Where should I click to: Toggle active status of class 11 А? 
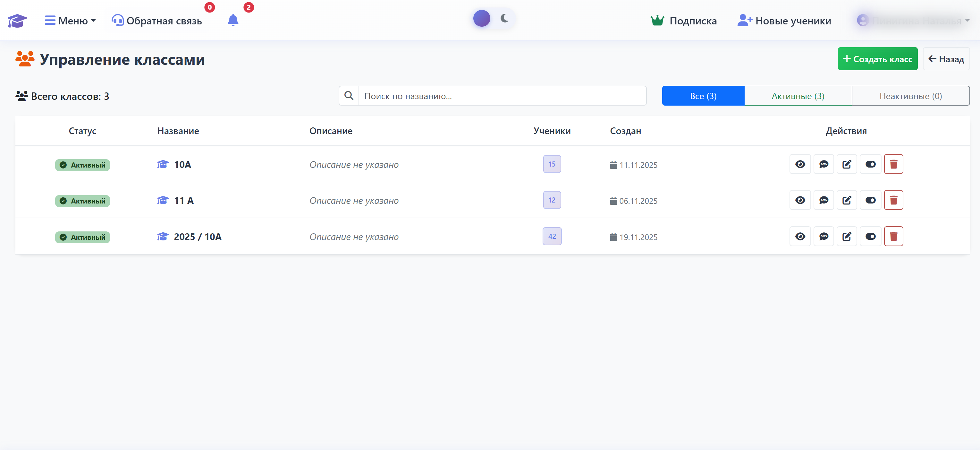pyautogui.click(x=870, y=200)
